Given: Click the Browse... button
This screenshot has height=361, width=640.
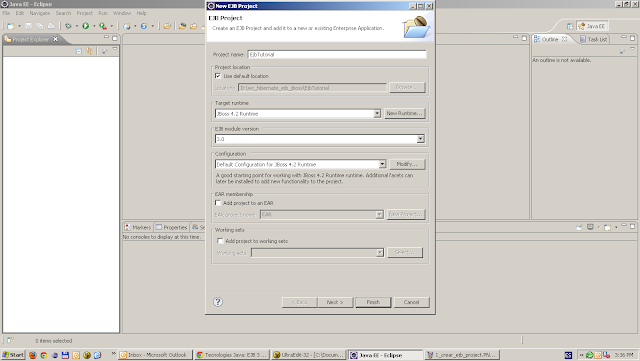Looking at the screenshot, I should (407, 87).
